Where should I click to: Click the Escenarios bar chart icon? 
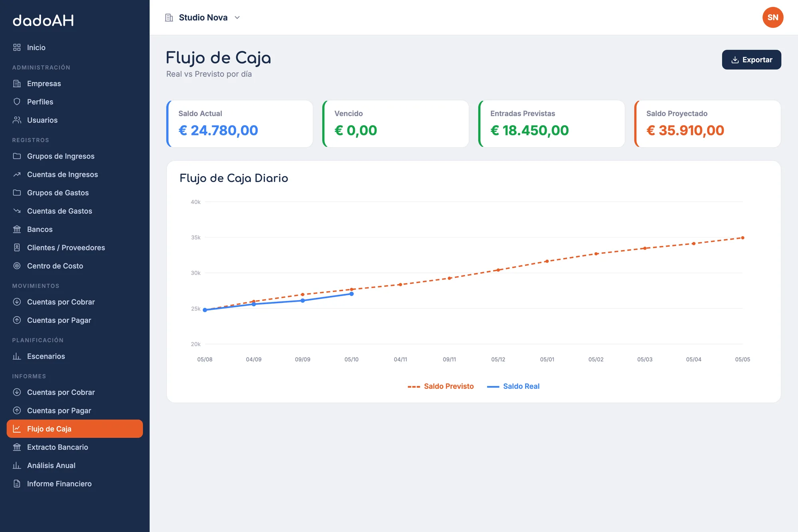click(x=17, y=356)
